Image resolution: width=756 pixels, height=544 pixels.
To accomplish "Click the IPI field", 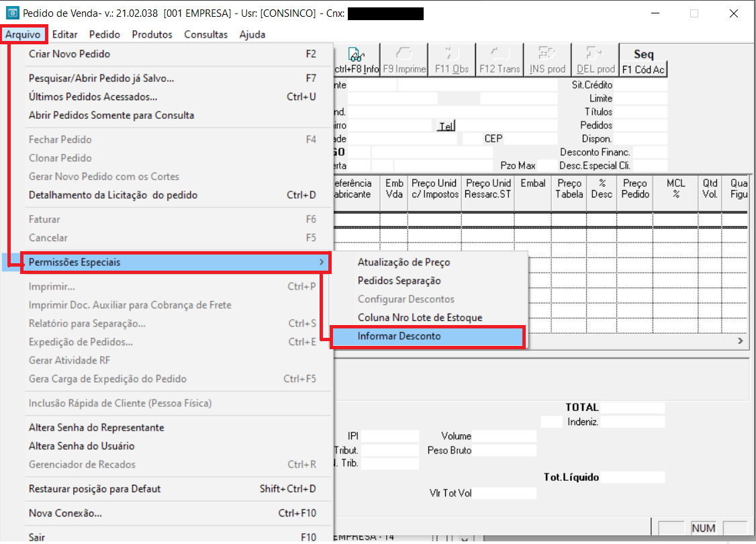I will (x=389, y=436).
